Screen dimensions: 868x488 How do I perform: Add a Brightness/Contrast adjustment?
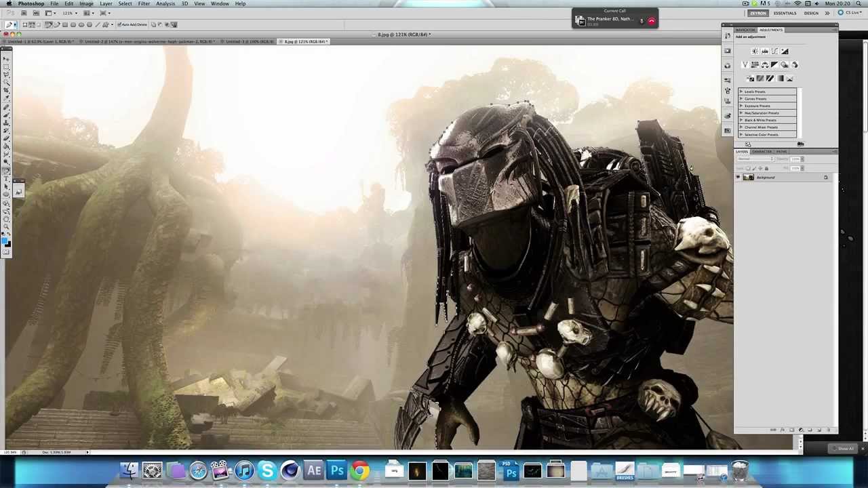(x=755, y=52)
